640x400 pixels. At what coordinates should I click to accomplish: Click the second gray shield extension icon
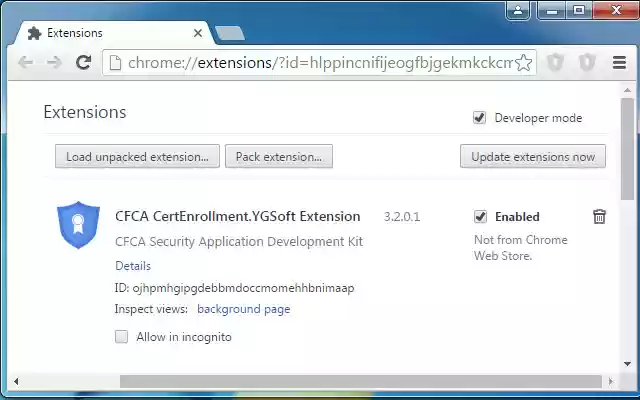coord(587,62)
